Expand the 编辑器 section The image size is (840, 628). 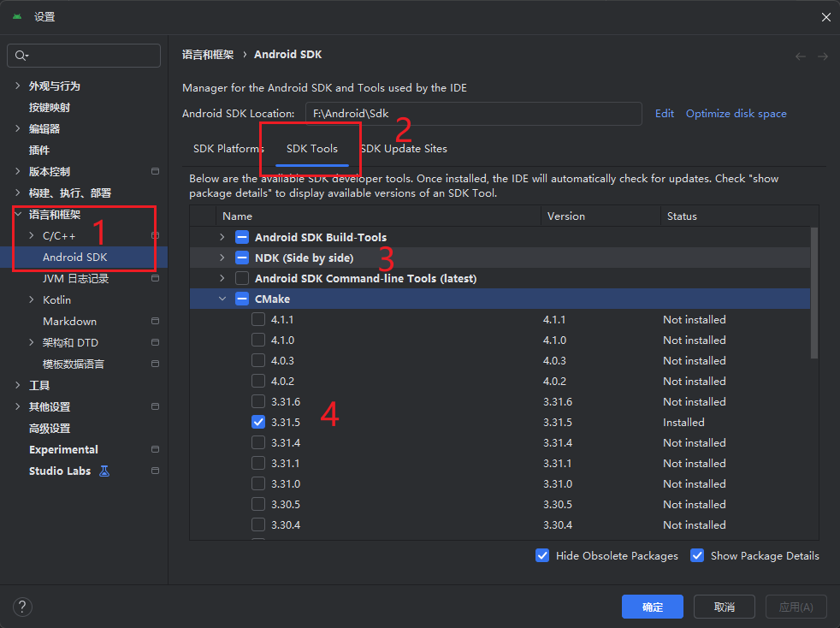coord(18,128)
